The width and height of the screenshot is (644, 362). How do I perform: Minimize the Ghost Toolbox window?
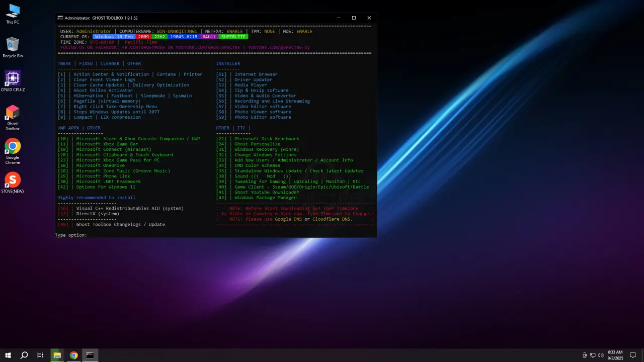pos(338,18)
